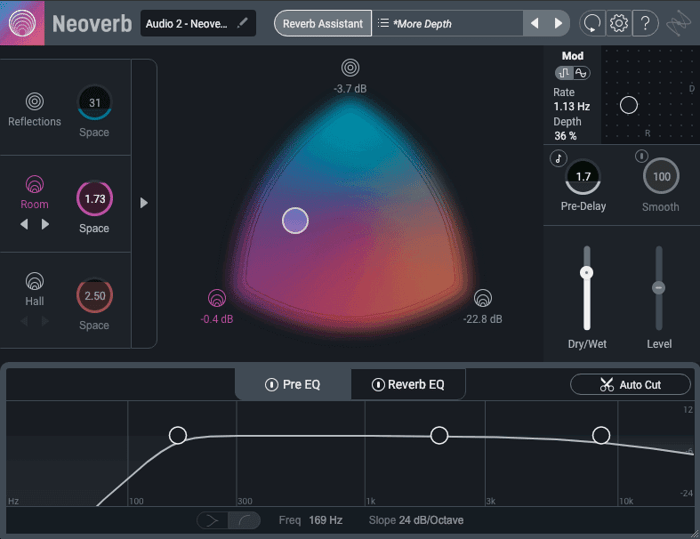Go to the next preset arrow
The height and width of the screenshot is (539, 700).
pyautogui.click(x=558, y=23)
